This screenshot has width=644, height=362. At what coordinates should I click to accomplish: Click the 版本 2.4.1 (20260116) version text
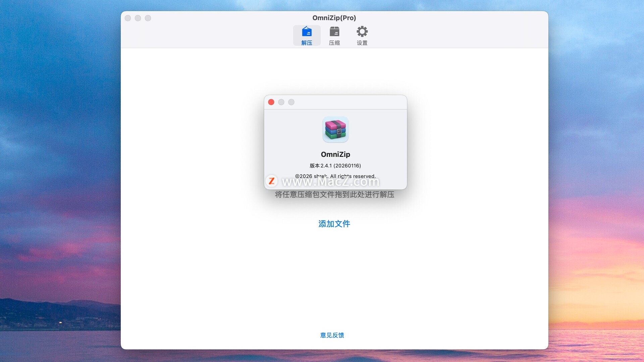[335, 166]
